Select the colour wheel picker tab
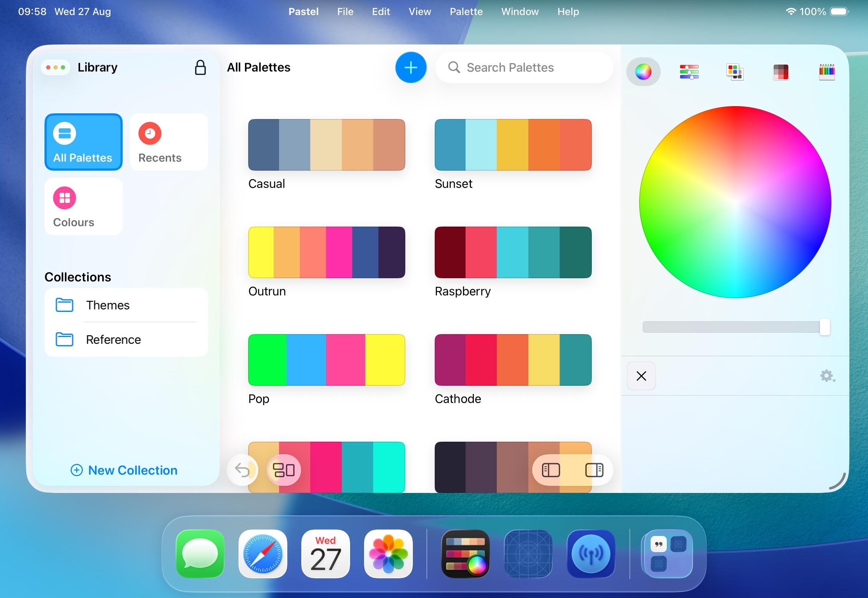Screen dimensions: 868x598 pos(643,72)
